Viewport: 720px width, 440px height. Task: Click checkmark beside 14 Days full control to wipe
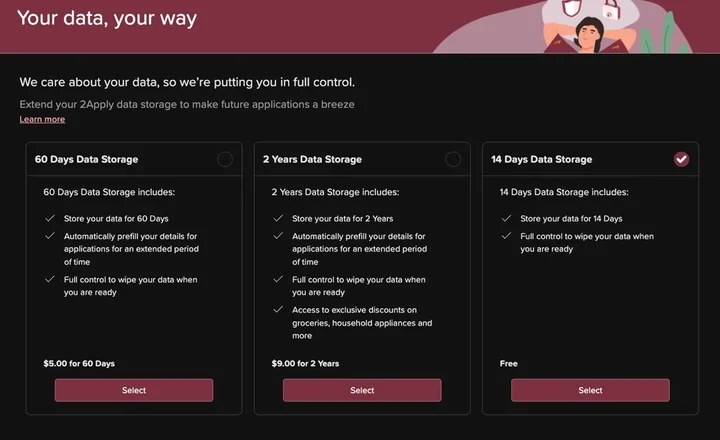tap(506, 236)
